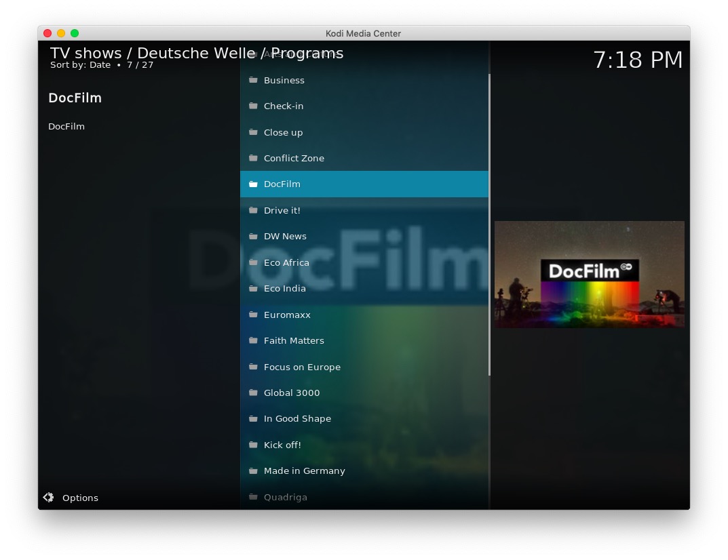Screen dimensions: 728x560
Task: Click the folder icon next to Kick off!
Action: [x=253, y=445]
